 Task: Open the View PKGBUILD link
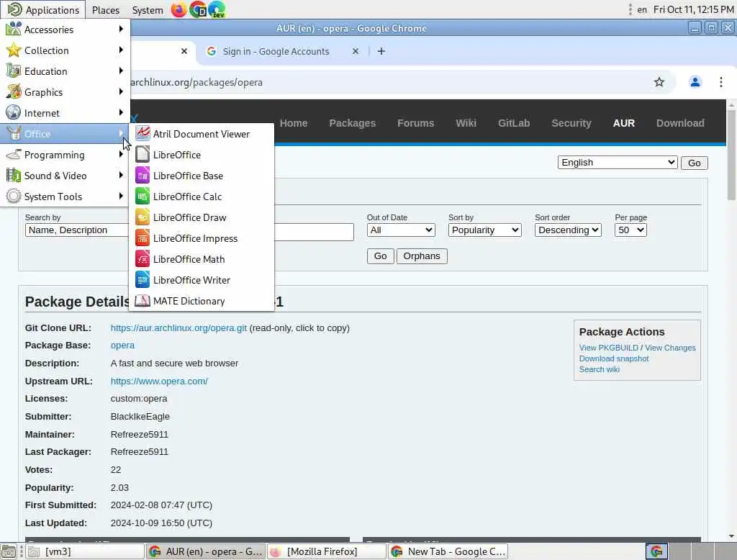[608, 348]
